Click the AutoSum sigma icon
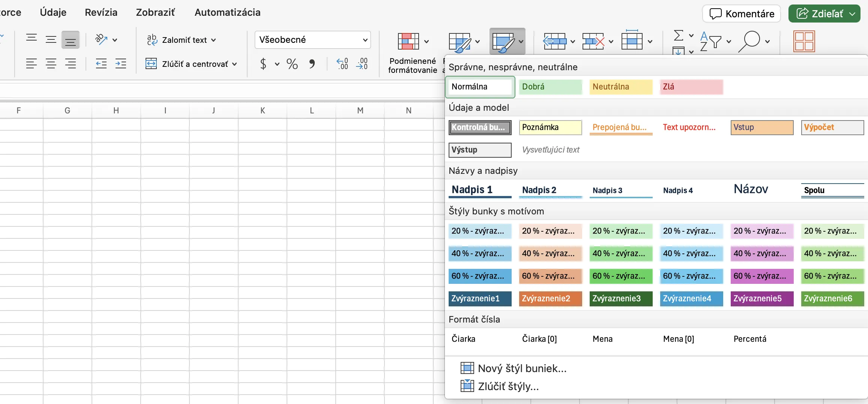 (679, 35)
